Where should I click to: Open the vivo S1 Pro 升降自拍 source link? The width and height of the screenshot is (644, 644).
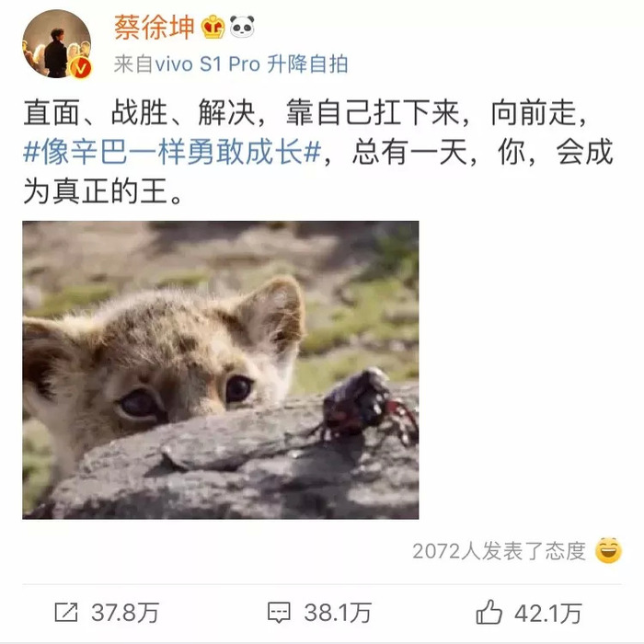(x=251, y=64)
